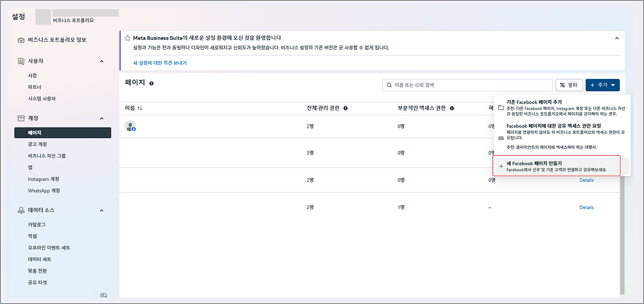Click the info icon beside 전체 관리 권한
This screenshot has height=304, width=644.
pyautogui.click(x=346, y=108)
